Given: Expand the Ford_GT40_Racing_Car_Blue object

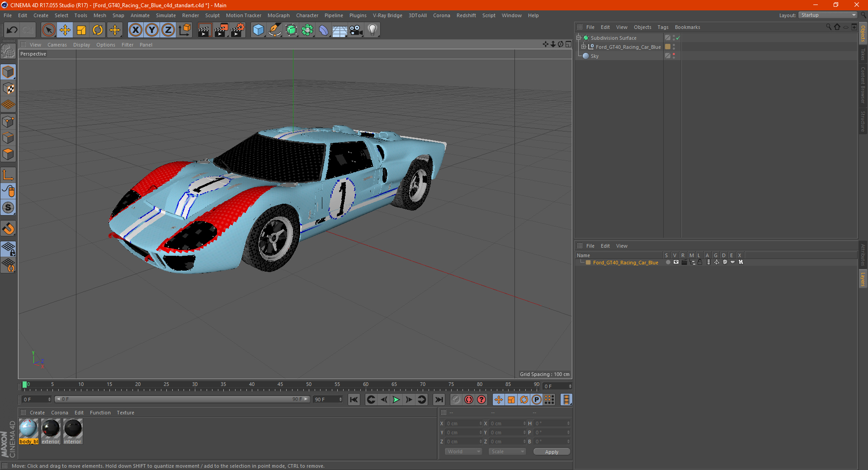Looking at the screenshot, I should click(x=583, y=47).
